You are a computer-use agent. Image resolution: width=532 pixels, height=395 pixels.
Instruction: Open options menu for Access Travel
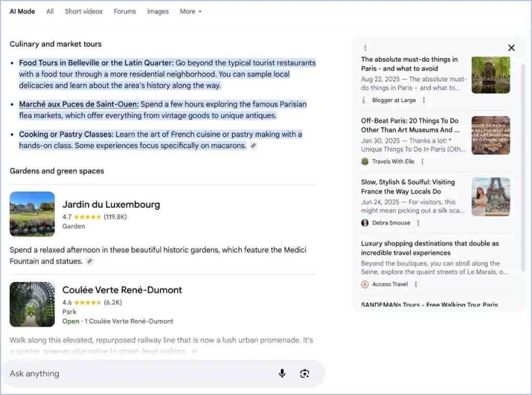click(416, 284)
